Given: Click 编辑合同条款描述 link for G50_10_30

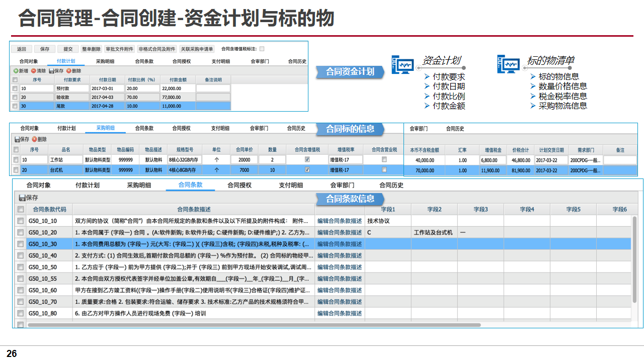Looking at the screenshot, I should (x=340, y=244).
